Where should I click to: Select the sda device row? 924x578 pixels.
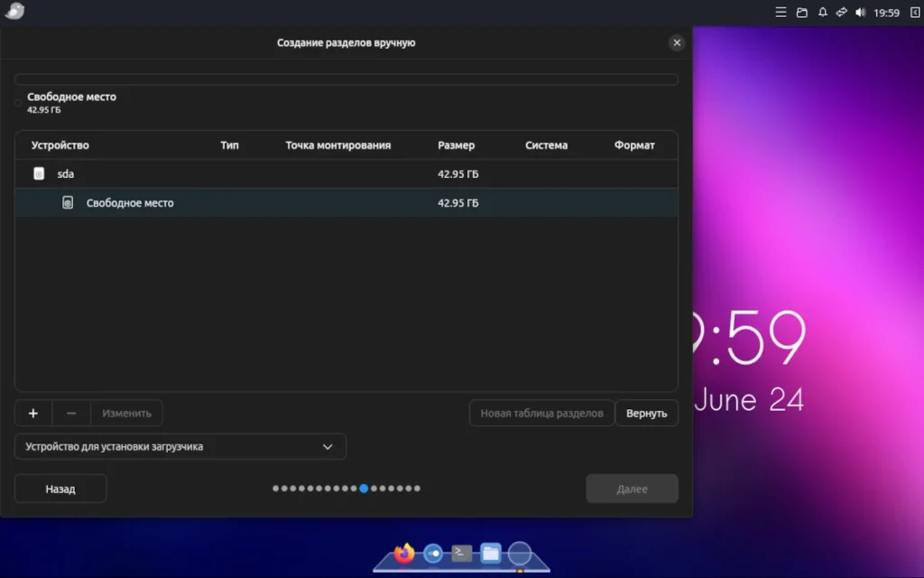[346, 174]
